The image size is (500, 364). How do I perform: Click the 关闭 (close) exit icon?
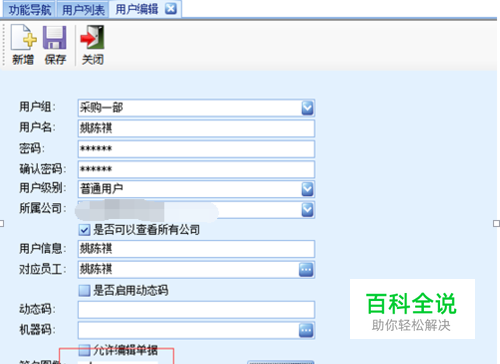point(92,37)
